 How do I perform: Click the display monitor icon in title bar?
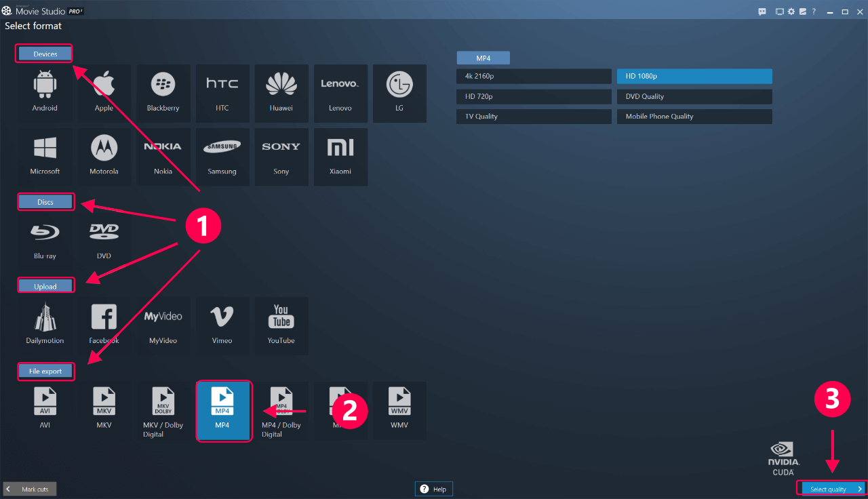tap(780, 12)
